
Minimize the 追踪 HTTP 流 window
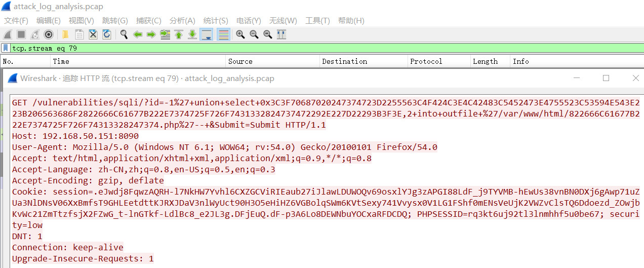576,79
